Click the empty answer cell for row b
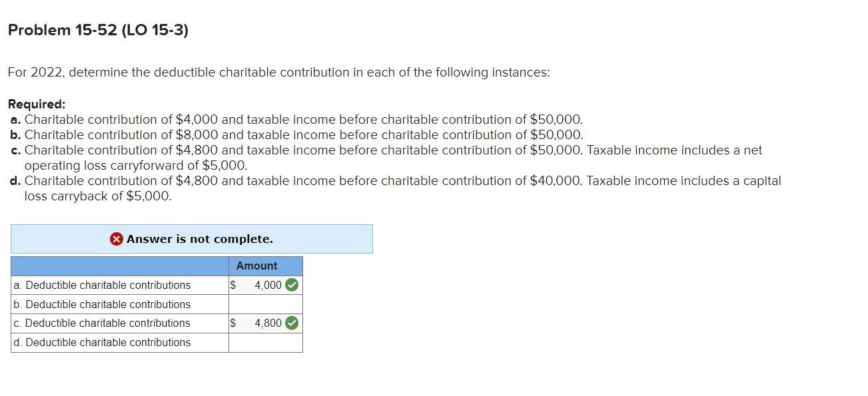This screenshot has width=868, height=396. [x=265, y=304]
